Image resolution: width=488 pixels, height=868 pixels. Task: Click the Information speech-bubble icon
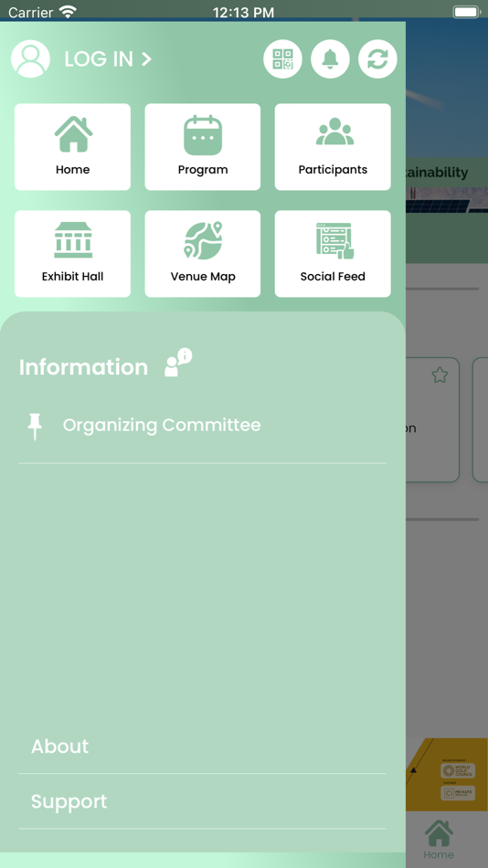(178, 363)
